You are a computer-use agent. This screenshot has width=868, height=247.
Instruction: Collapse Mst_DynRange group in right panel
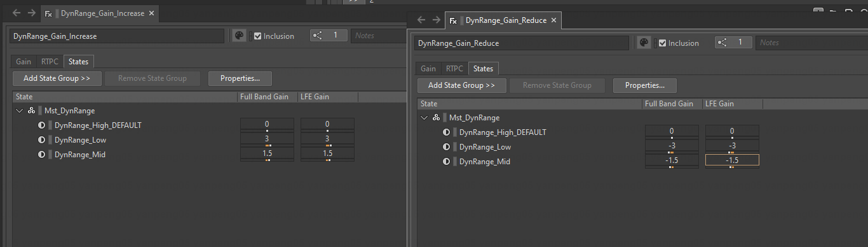tap(424, 118)
